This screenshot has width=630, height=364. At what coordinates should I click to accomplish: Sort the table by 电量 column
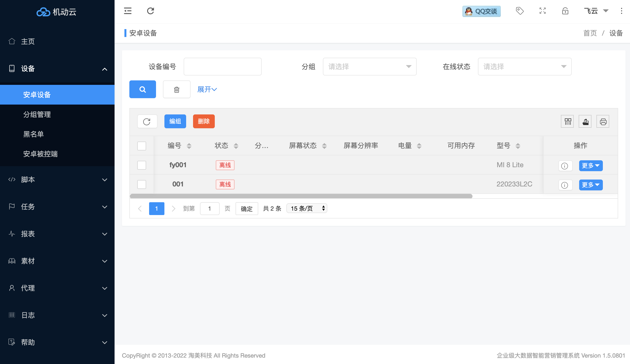click(x=419, y=146)
